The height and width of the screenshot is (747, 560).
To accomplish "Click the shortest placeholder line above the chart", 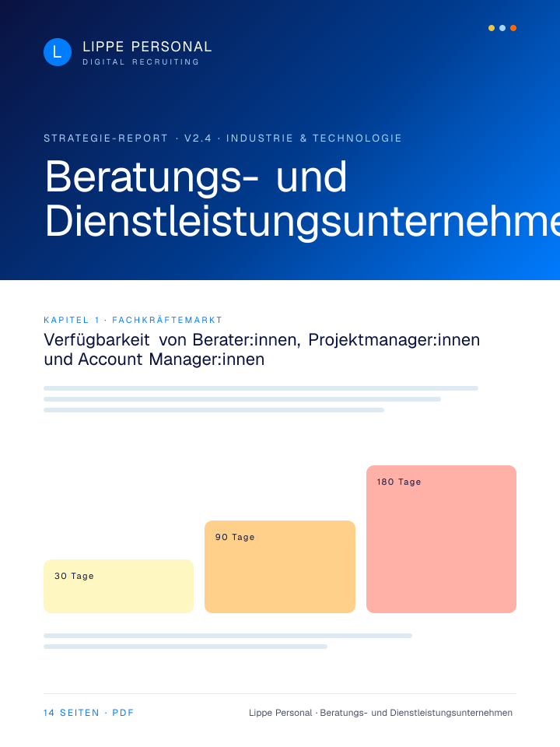I will 214,409.
